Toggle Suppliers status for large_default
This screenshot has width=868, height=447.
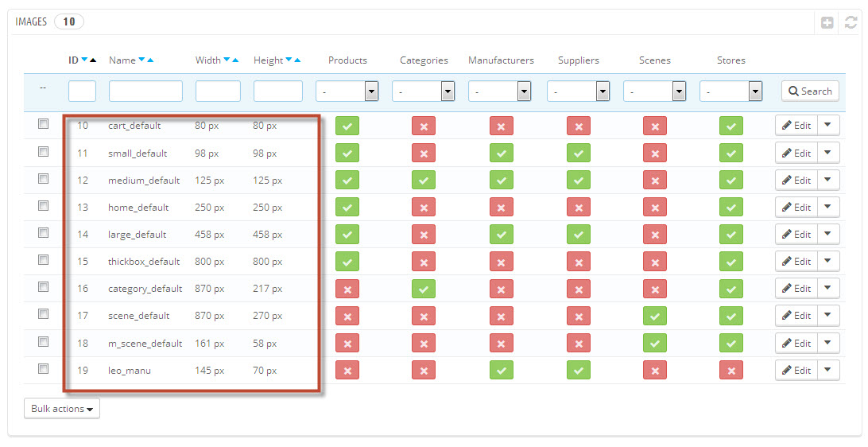(x=579, y=235)
